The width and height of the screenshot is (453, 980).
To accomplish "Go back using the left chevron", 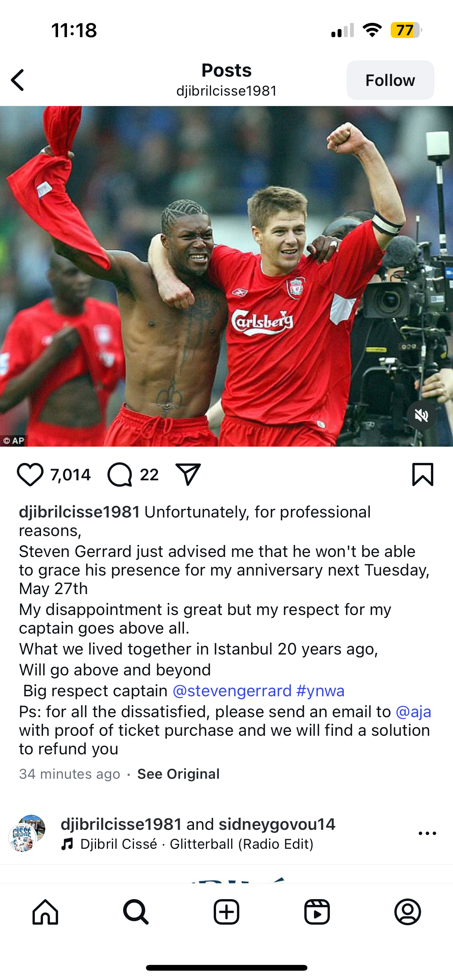I will 18,80.
